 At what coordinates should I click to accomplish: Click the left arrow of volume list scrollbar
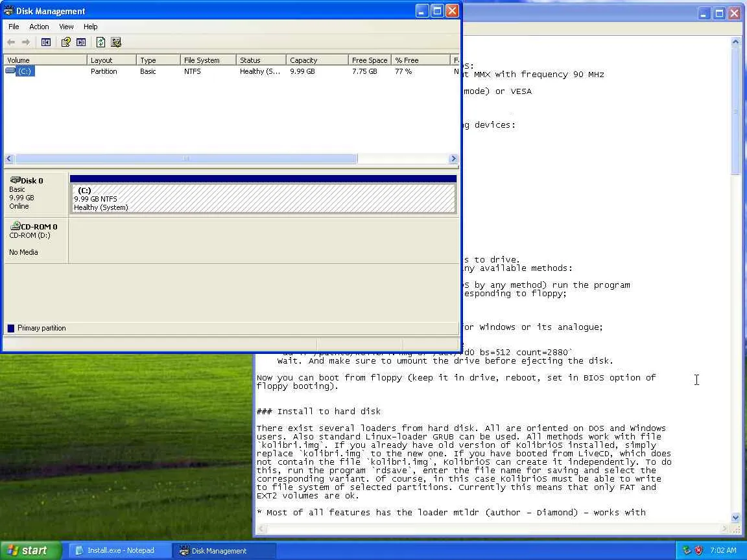click(x=9, y=159)
